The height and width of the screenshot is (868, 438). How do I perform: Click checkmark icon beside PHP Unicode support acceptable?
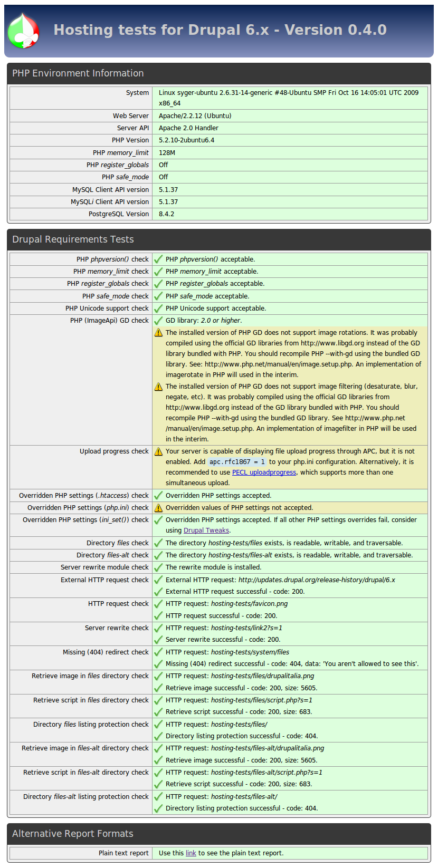(x=158, y=308)
